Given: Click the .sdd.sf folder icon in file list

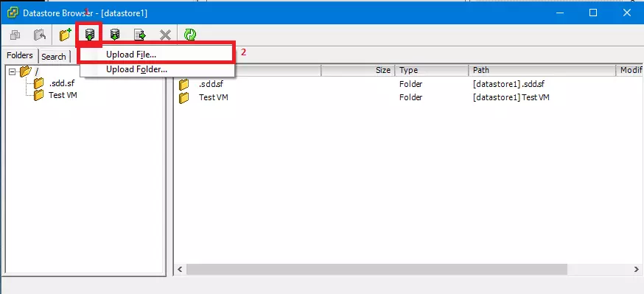Looking at the screenshot, I should click(x=184, y=84).
